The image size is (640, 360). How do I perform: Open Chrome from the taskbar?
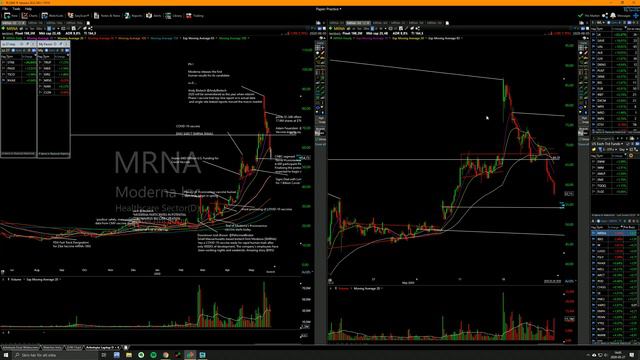click(165, 355)
